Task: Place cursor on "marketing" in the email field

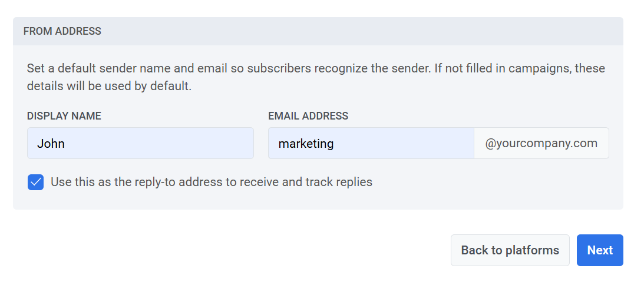Action: (x=306, y=143)
